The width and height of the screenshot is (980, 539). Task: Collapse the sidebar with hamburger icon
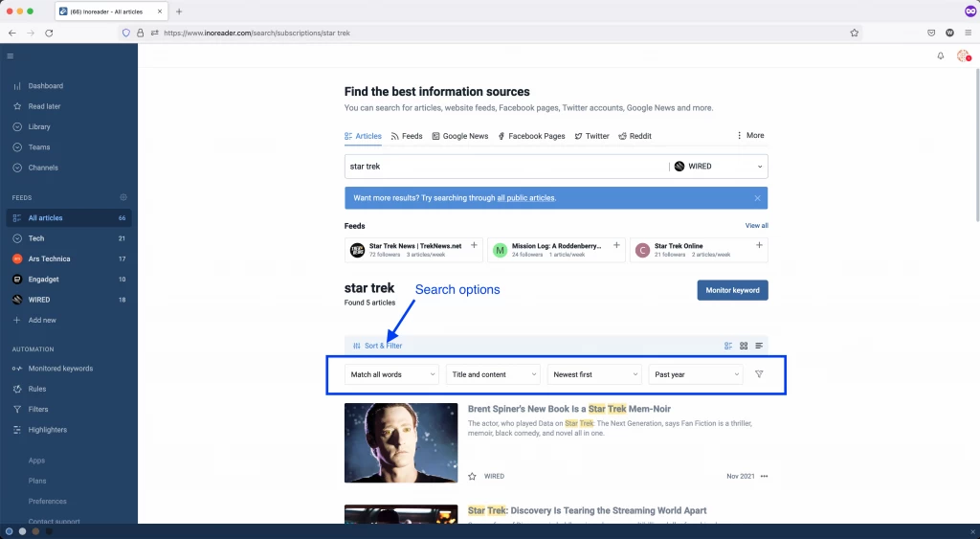click(10, 56)
